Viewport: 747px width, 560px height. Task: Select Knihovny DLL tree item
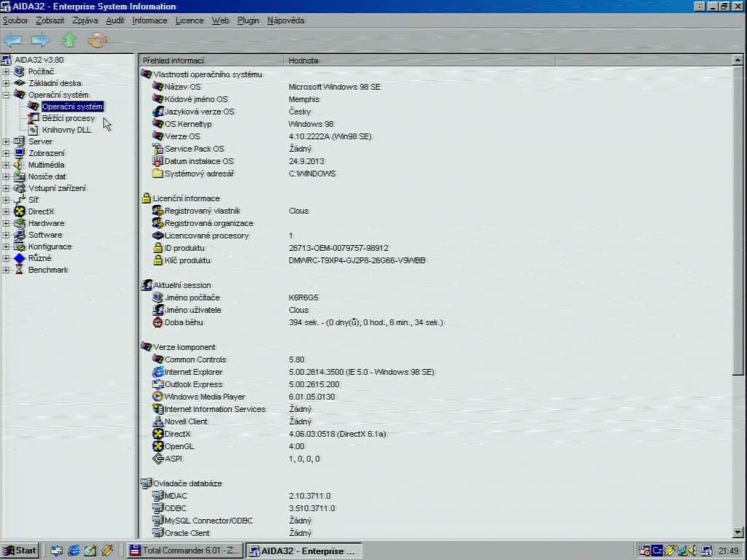66,130
